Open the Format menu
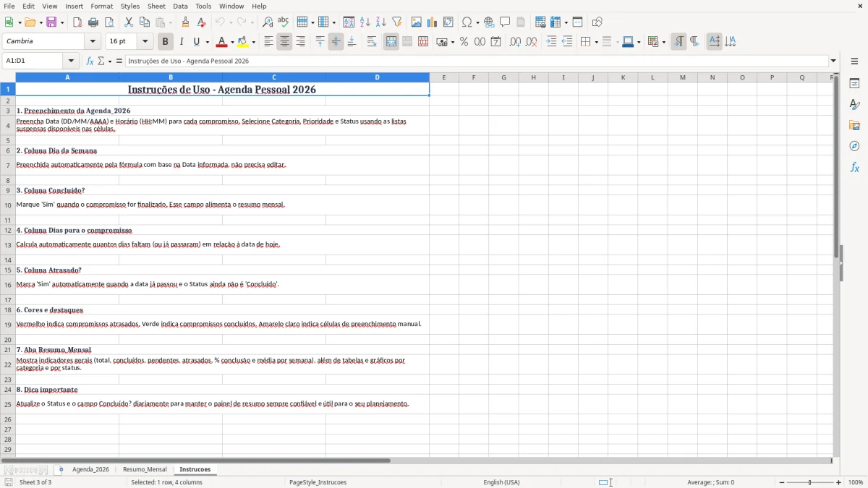Viewport: 868px width, 488px height. (x=101, y=6)
